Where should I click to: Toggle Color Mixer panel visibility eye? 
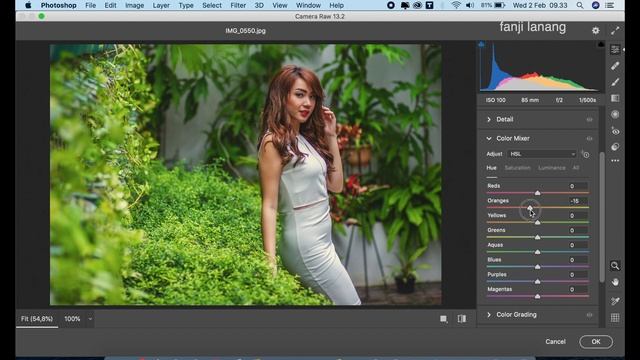click(x=589, y=139)
